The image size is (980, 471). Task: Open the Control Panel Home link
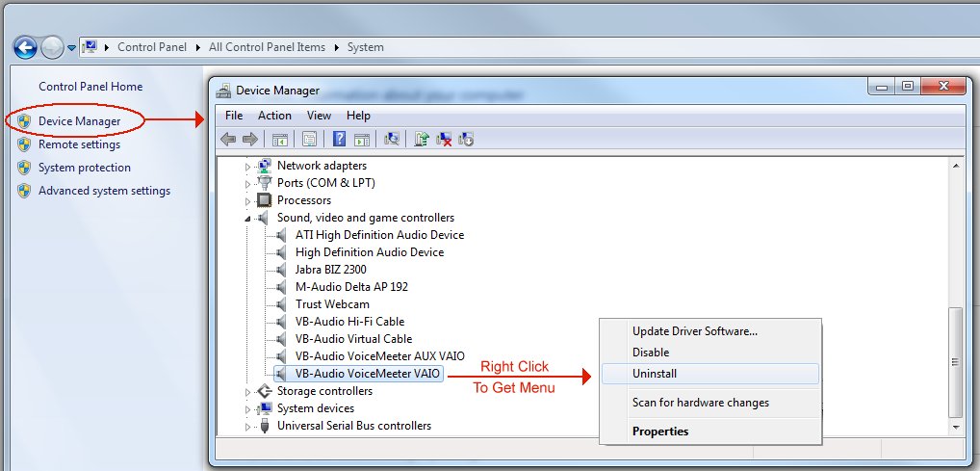[90, 87]
